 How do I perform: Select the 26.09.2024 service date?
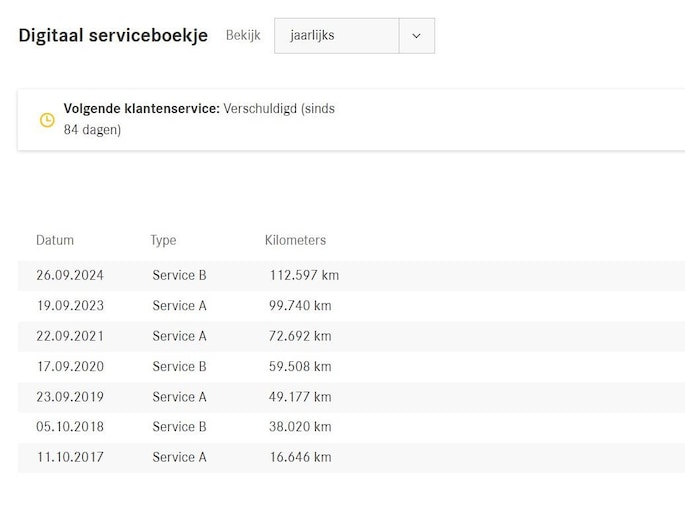click(x=70, y=276)
